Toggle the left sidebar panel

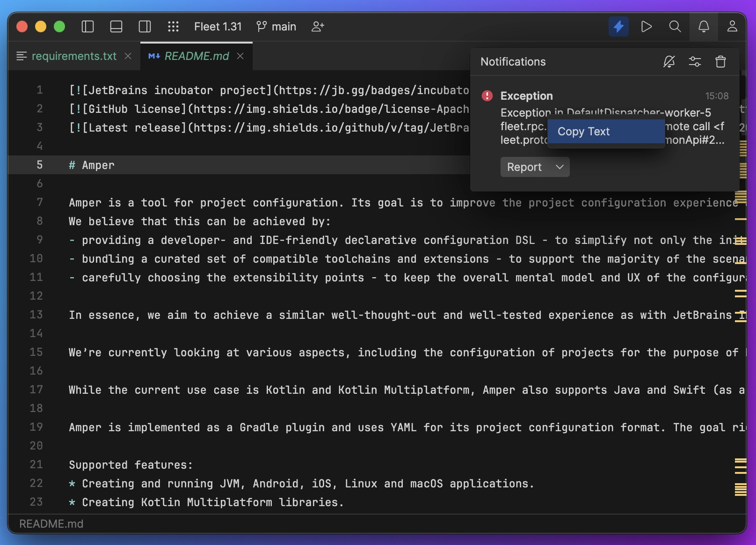pos(87,27)
